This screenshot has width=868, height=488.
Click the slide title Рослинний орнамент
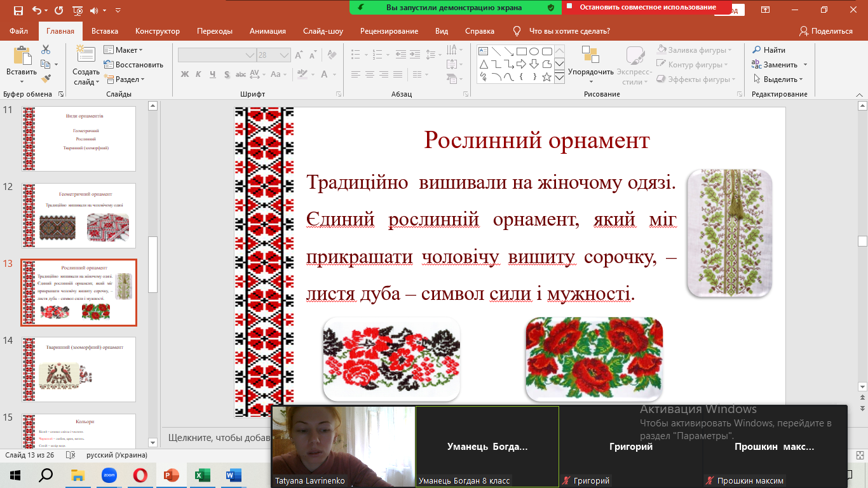click(537, 140)
